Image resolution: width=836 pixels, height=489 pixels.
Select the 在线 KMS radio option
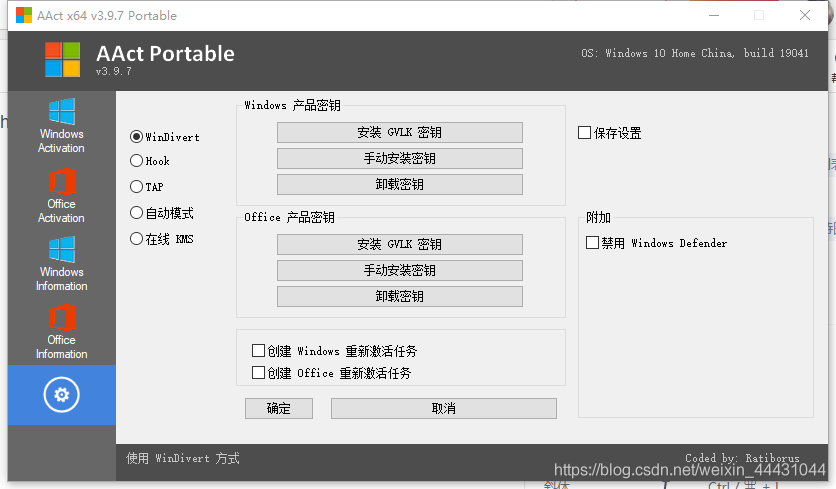coord(136,239)
